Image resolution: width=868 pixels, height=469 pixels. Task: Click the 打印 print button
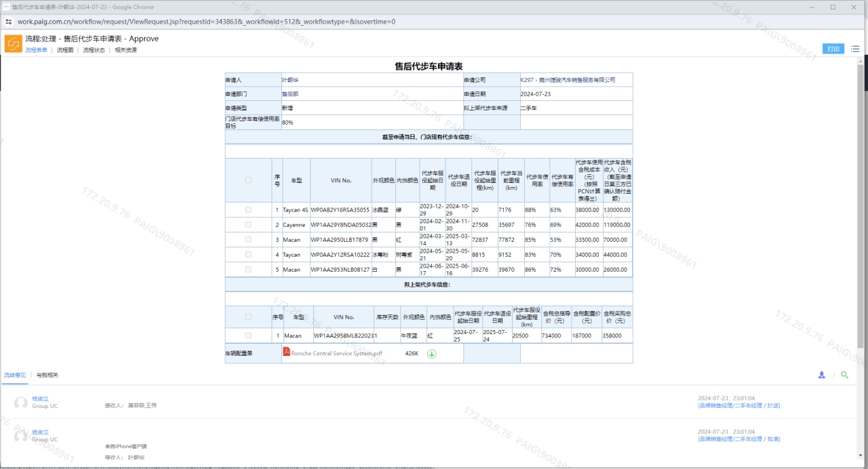pos(833,49)
